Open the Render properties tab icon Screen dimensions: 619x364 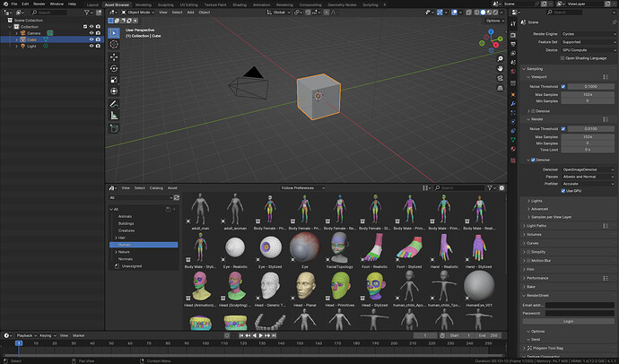[513, 35]
